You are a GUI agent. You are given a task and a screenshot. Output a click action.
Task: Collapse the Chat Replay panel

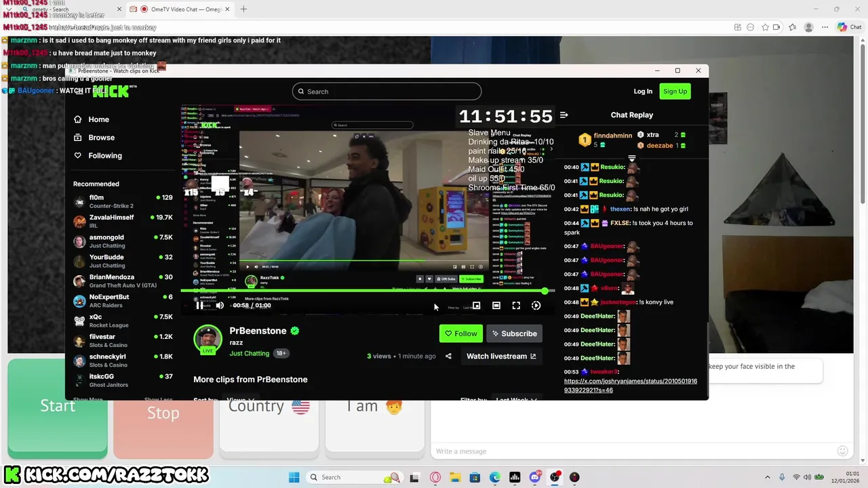[564, 115]
